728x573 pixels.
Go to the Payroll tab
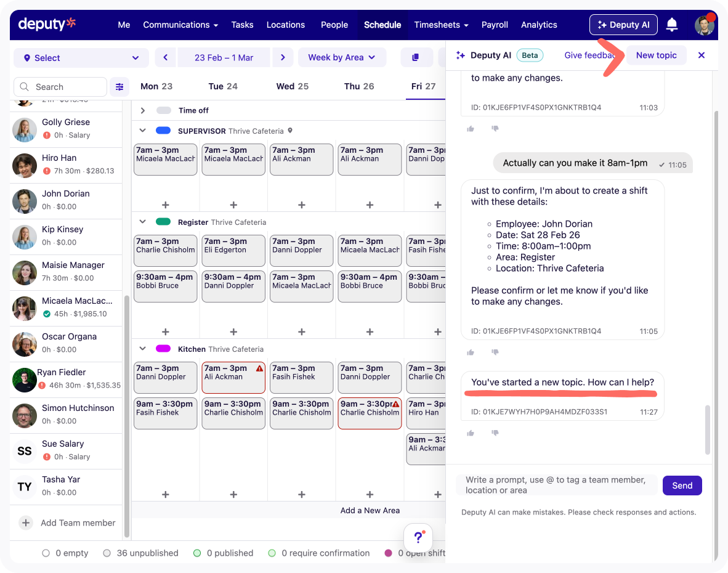[x=495, y=25]
